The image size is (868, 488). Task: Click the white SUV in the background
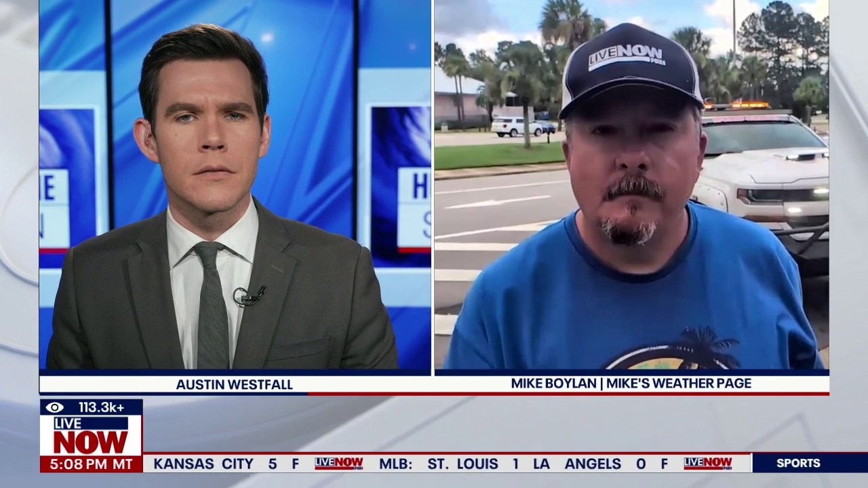click(x=516, y=127)
